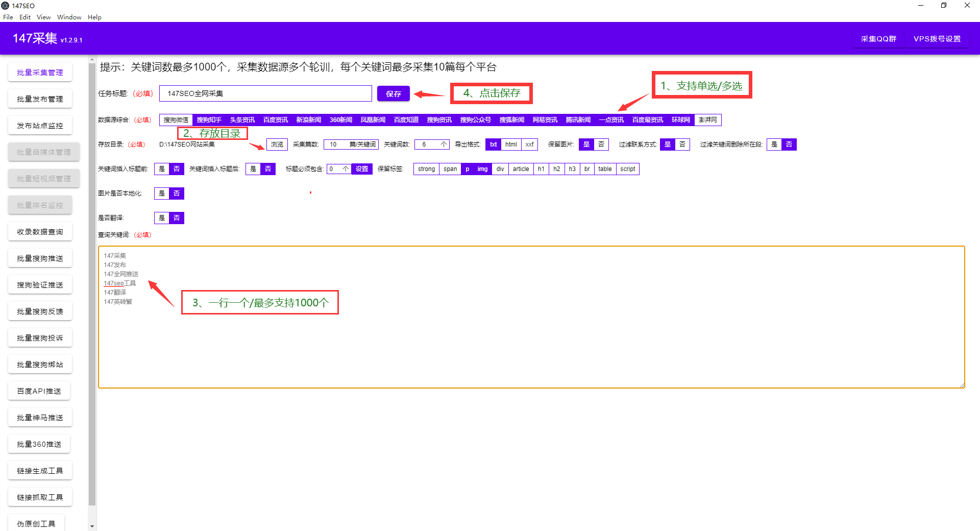The width and height of the screenshot is (980, 531).
Task: Set 图片是否本地化 to 是
Action: point(162,194)
